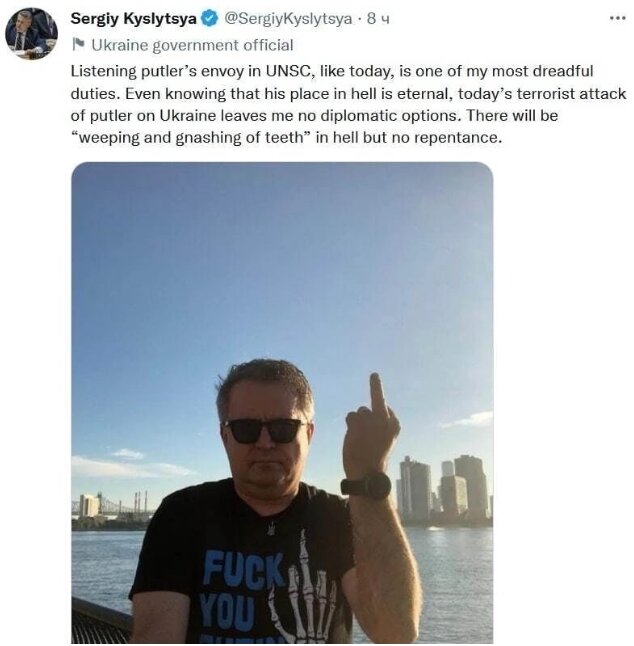Open the tweet's 8 ч timestamp
Image resolution: width=634 pixels, height=646 pixels.
378,19
